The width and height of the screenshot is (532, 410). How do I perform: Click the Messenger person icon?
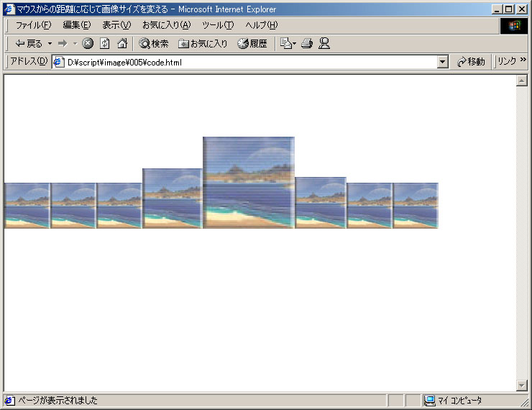point(324,43)
